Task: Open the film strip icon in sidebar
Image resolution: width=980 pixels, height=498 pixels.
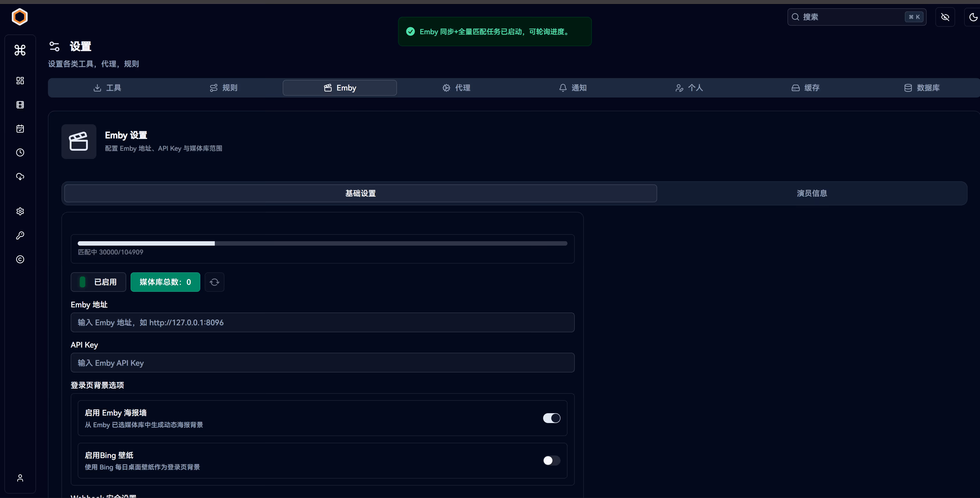Action: (x=20, y=105)
